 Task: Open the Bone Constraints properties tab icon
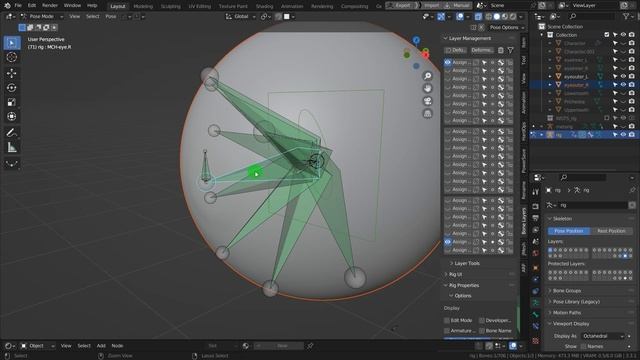click(536, 326)
